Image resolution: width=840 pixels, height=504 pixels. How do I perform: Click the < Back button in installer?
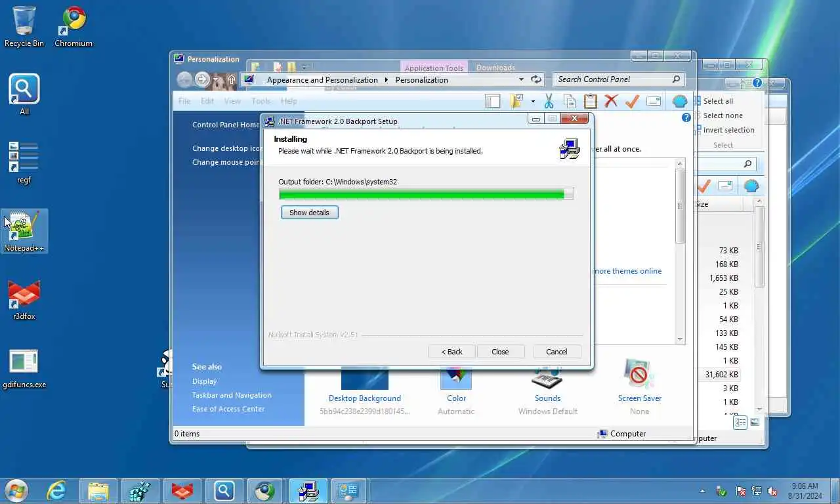click(x=451, y=352)
